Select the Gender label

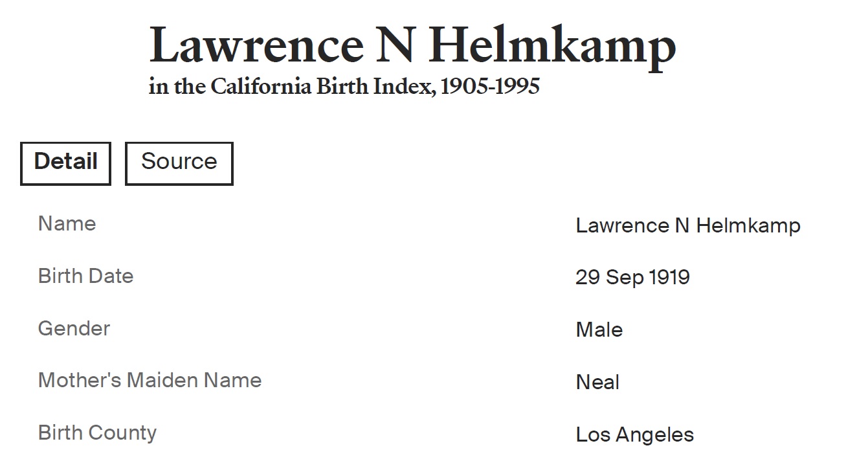pos(74,328)
